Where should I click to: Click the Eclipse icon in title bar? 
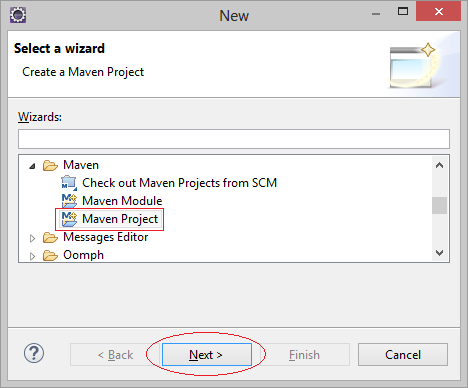(18, 15)
